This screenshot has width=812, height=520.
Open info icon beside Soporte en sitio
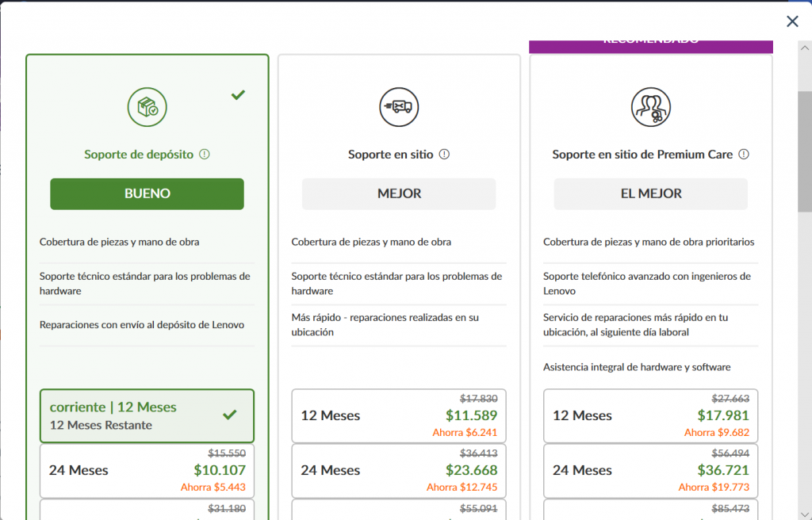click(x=444, y=155)
